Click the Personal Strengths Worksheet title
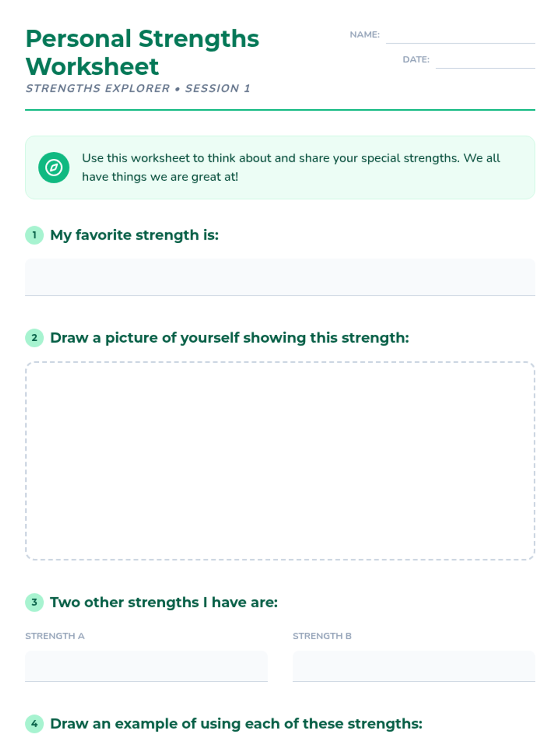This screenshot has height=747, width=560. pos(142,52)
